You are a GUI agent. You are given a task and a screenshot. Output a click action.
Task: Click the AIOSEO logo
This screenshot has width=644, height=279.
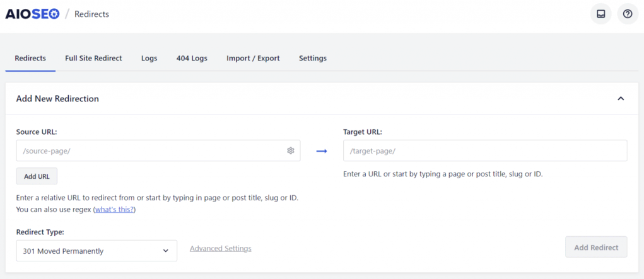point(32,14)
